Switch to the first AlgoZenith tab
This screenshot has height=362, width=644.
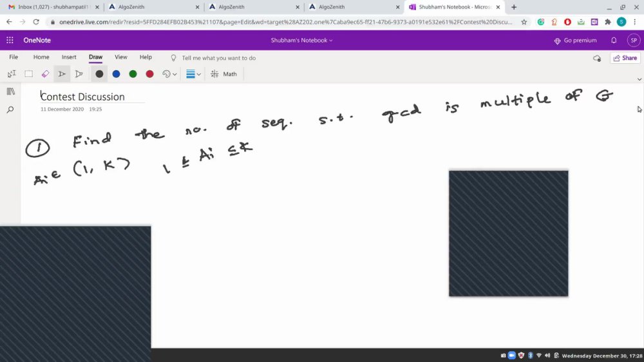point(154,7)
